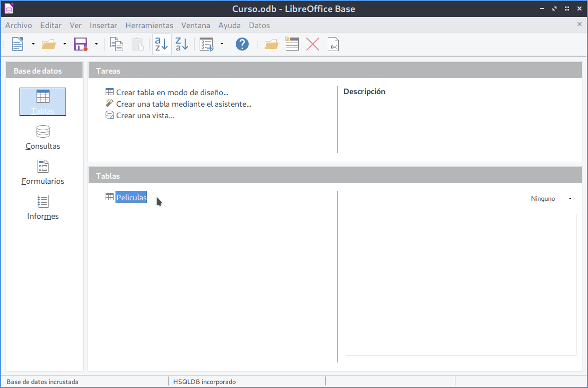Click the Save database toolbar icon

(80, 44)
